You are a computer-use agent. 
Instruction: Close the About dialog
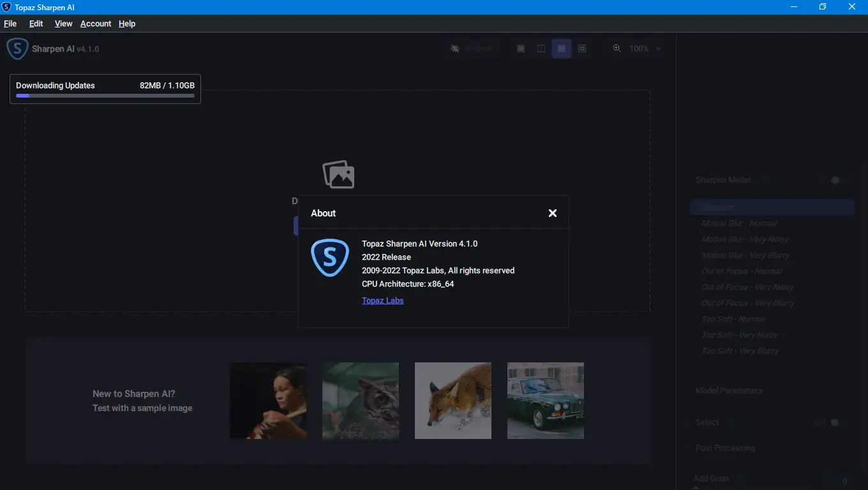(x=553, y=213)
